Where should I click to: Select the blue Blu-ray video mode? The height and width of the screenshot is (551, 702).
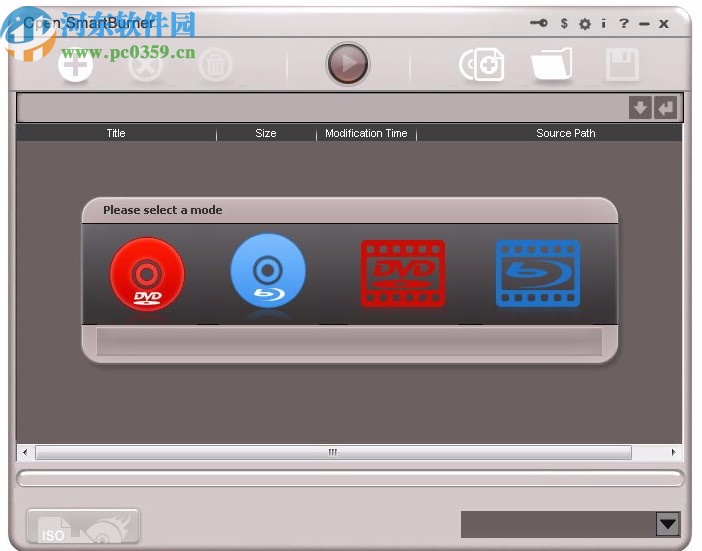(538, 274)
